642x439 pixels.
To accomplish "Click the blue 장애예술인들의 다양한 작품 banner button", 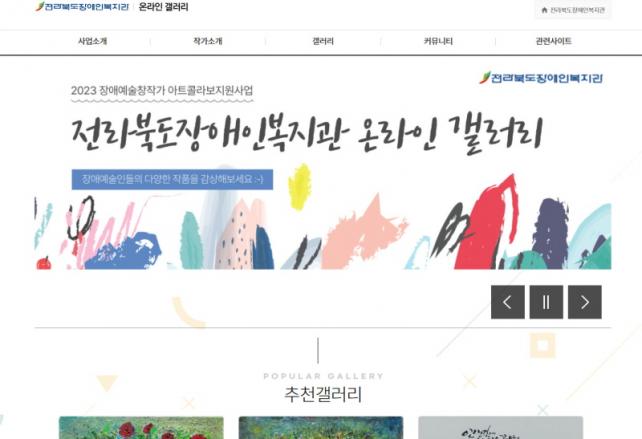I will tap(172, 179).
